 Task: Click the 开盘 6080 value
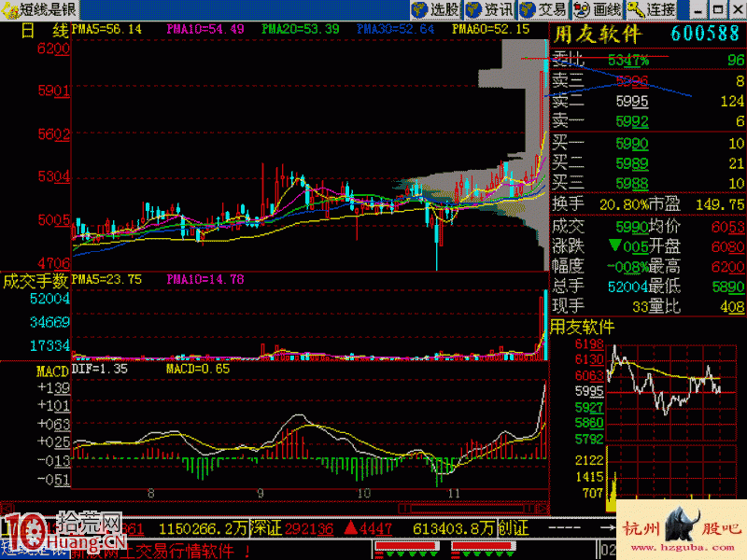728,246
